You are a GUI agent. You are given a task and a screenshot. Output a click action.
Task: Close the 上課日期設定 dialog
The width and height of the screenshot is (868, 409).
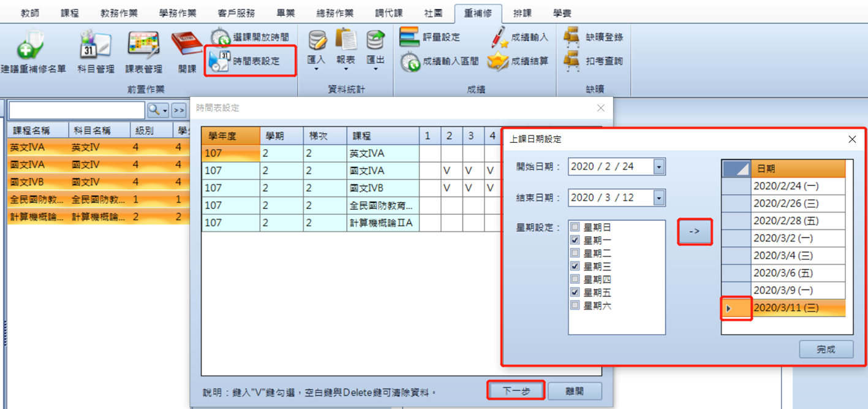coord(851,139)
